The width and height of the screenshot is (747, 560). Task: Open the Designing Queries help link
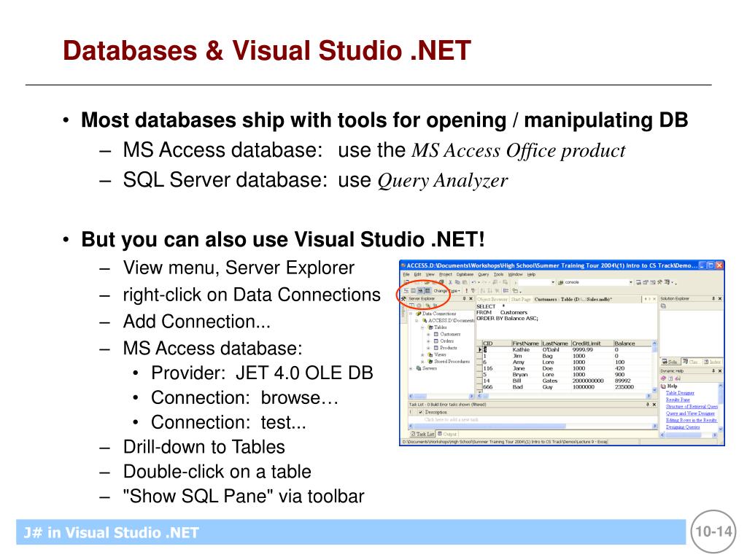point(683,427)
